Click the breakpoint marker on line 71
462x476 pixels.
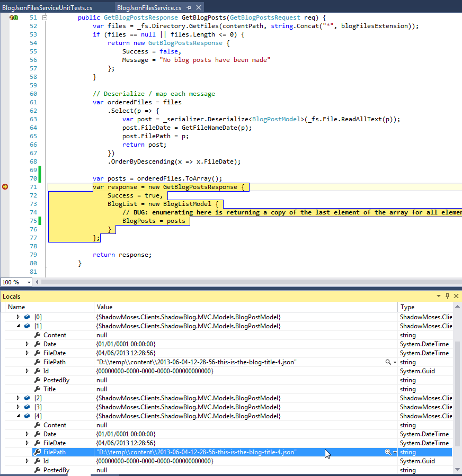[5, 187]
